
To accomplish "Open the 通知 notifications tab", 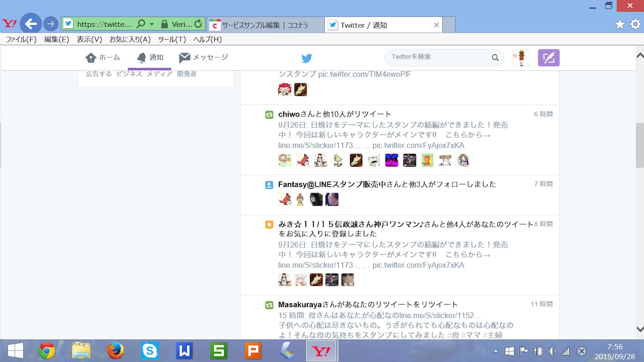I will pos(150,58).
